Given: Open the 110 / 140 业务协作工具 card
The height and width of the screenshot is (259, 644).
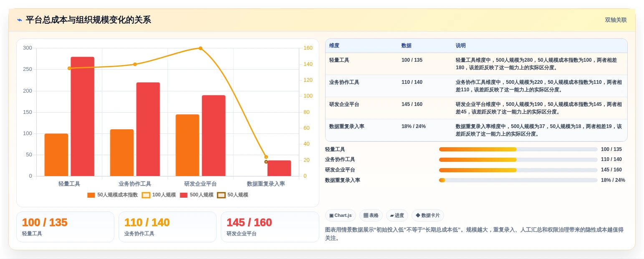Looking at the screenshot, I should [167, 227].
